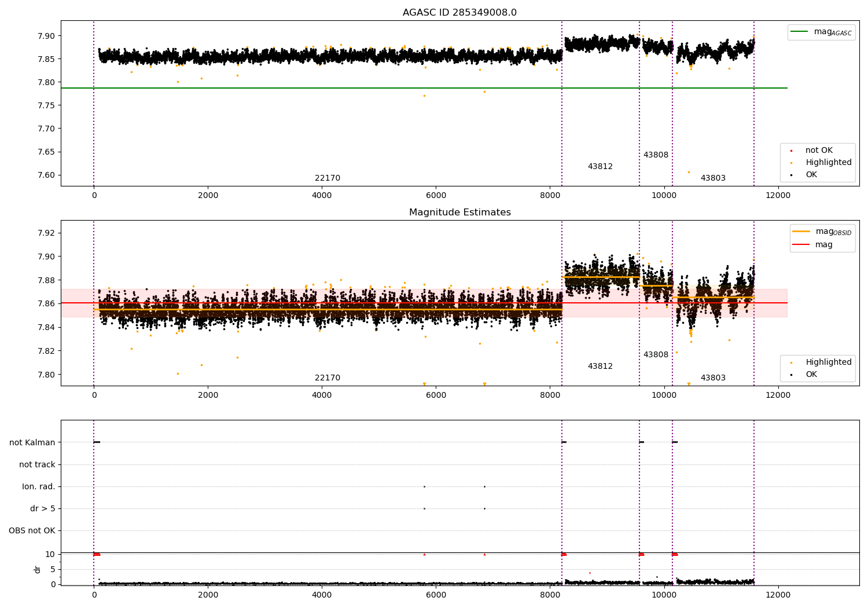Click the 7.85 y-axis tick label

coord(46,59)
